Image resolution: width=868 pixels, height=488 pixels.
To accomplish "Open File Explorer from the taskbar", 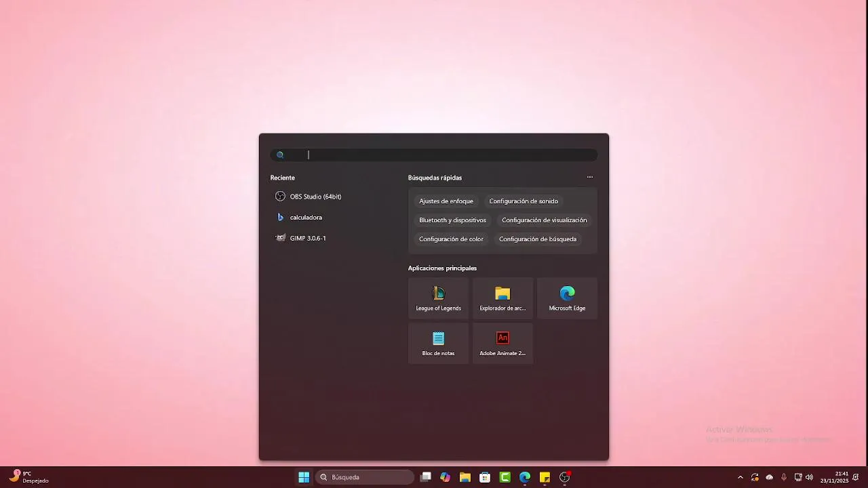I will pos(465,477).
